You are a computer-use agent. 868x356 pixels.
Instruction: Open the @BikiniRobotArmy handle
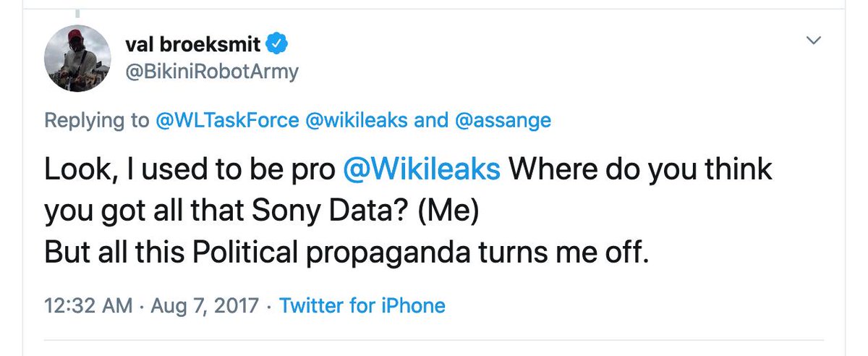click(x=211, y=72)
